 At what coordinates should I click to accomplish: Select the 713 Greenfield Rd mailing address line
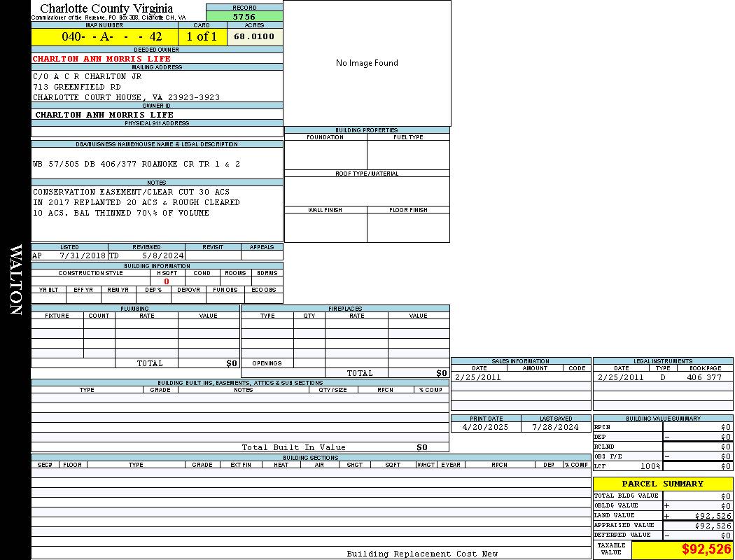click(77, 87)
